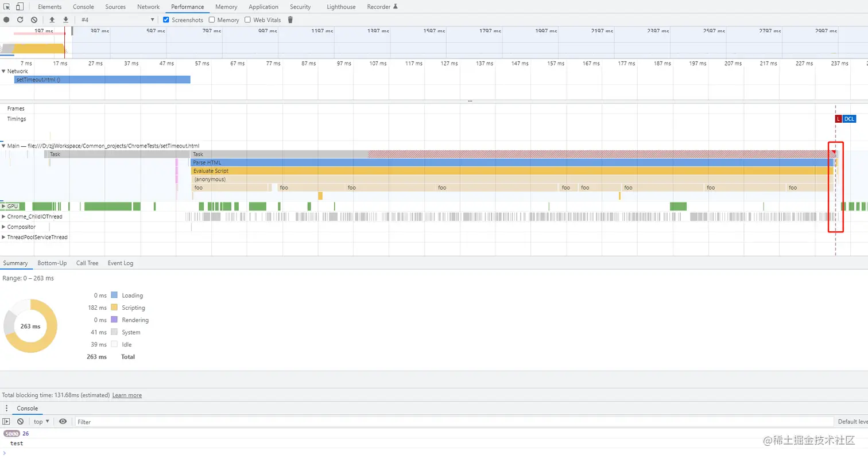Click the Range: 0 – 263 ms label

tap(28, 278)
